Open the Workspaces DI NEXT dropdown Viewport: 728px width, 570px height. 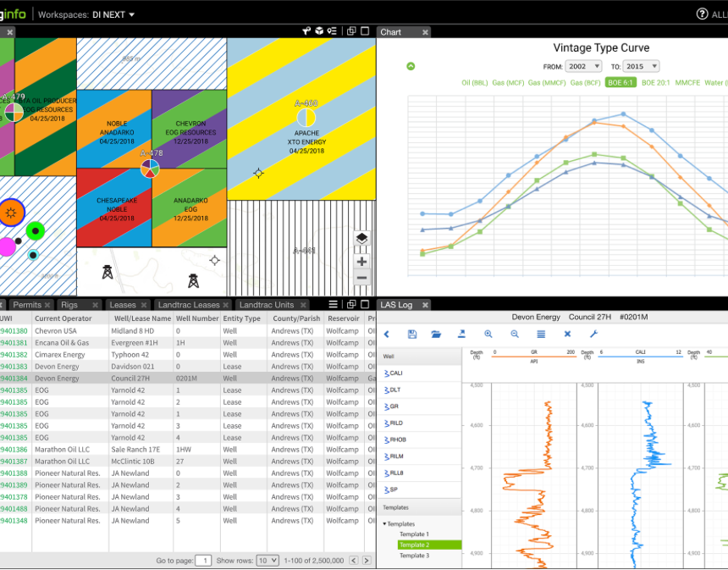[x=113, y=14]
